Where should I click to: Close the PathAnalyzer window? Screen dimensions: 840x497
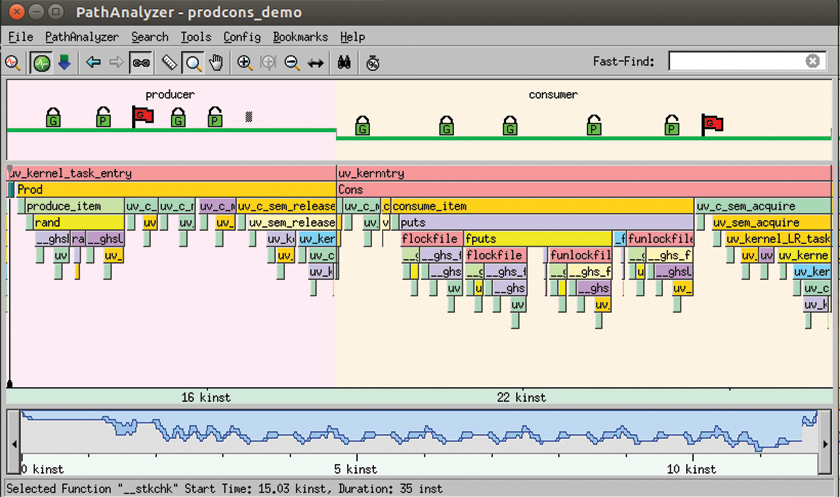coord(16,11)
